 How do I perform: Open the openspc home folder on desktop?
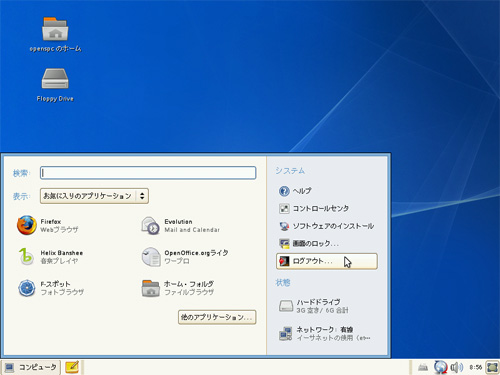(55, 35)
